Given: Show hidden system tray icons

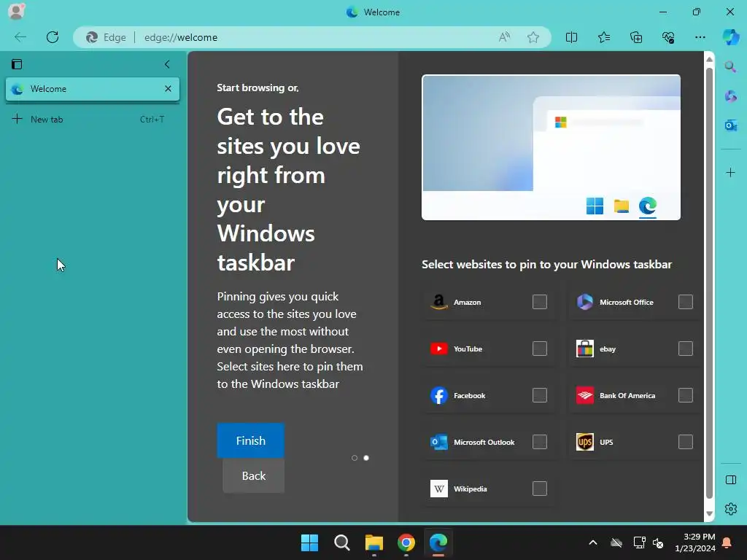Looking at the screenshot, I should point(593,542).
